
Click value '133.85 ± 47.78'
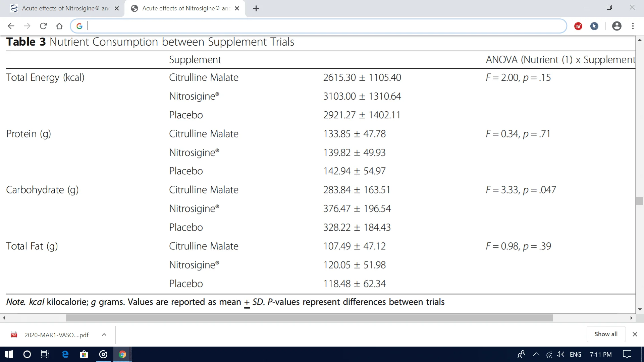pyautogui.click(x=355, y=134)
